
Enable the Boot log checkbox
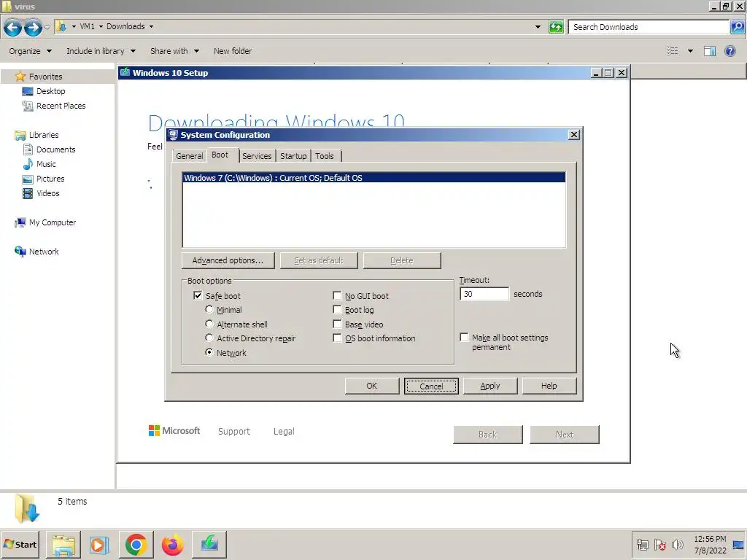(337, 310)
